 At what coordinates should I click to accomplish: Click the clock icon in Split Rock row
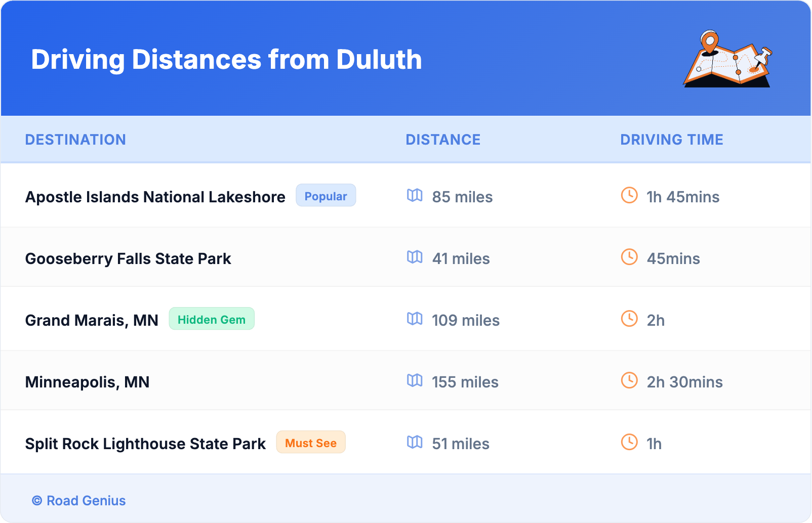click(629, 443)
